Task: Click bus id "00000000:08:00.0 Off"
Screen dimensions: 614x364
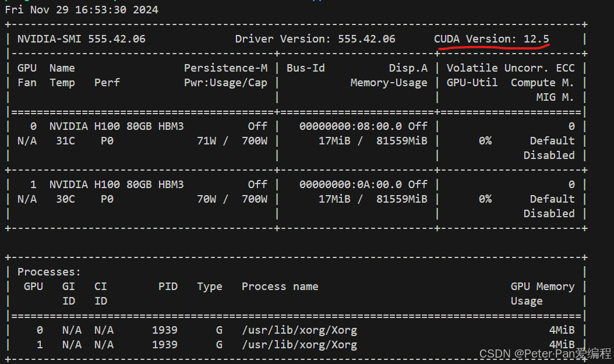Action: point(364,126)
